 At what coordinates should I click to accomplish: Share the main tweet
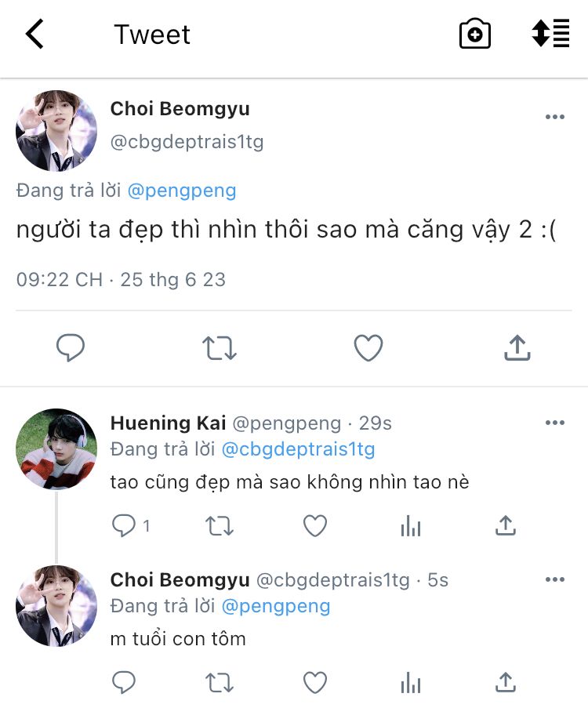coord(517,348)
